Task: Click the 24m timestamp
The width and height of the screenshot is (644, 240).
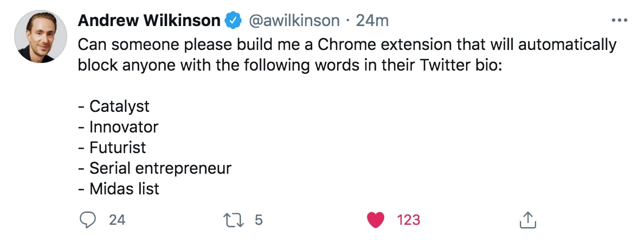Action: pos(372,20)
